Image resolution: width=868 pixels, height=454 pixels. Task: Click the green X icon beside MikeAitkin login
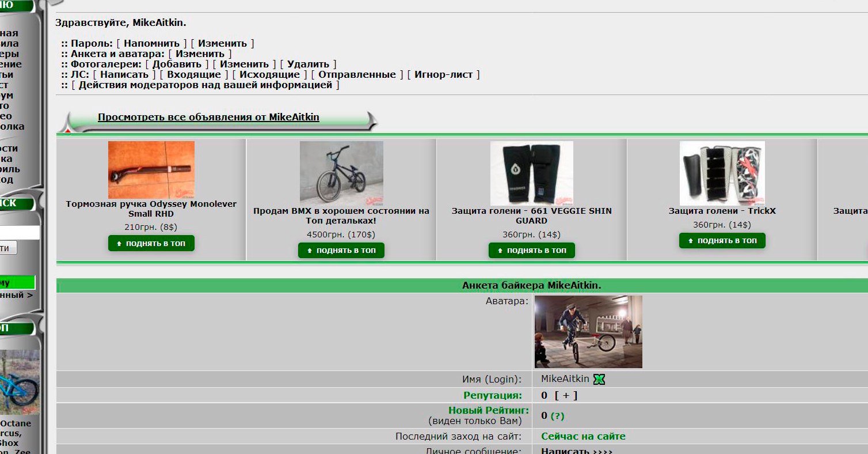click(x=599, y=379)
